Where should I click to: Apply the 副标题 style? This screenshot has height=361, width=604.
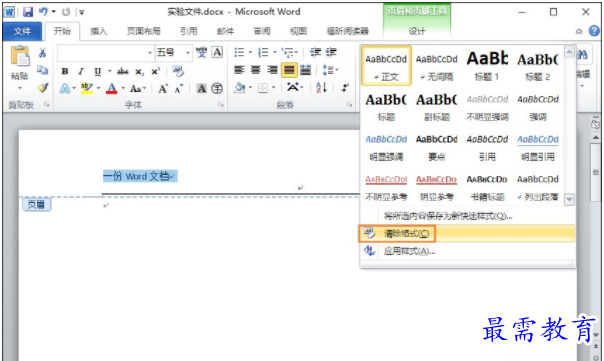point(436,106)
